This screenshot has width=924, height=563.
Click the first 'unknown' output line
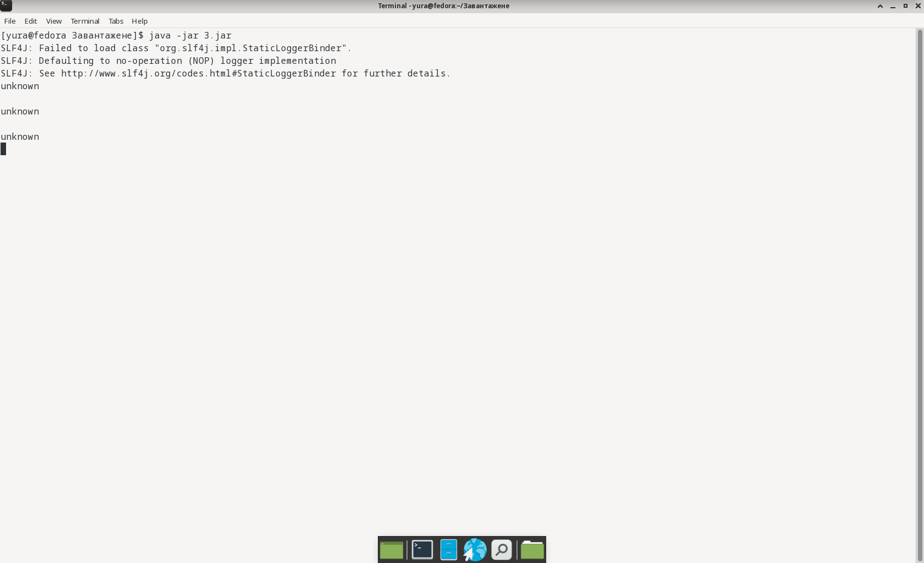point(20,86)
